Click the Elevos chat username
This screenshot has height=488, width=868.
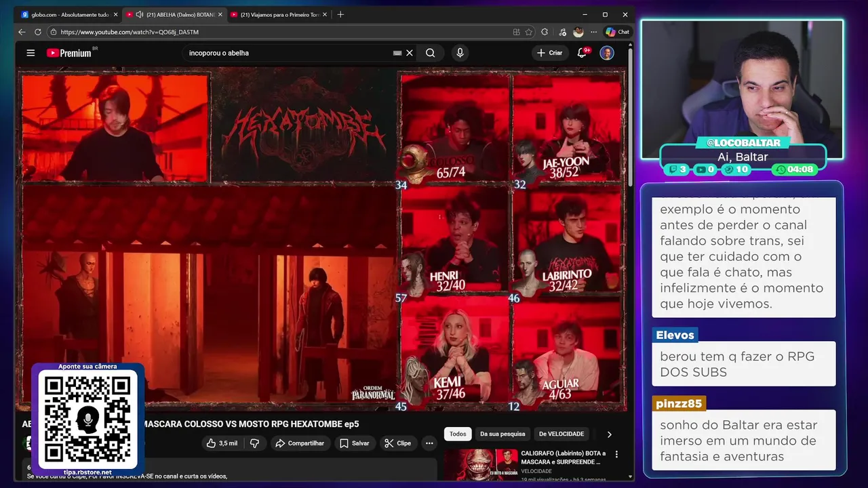pyautogui.click(x=675, y=335)
